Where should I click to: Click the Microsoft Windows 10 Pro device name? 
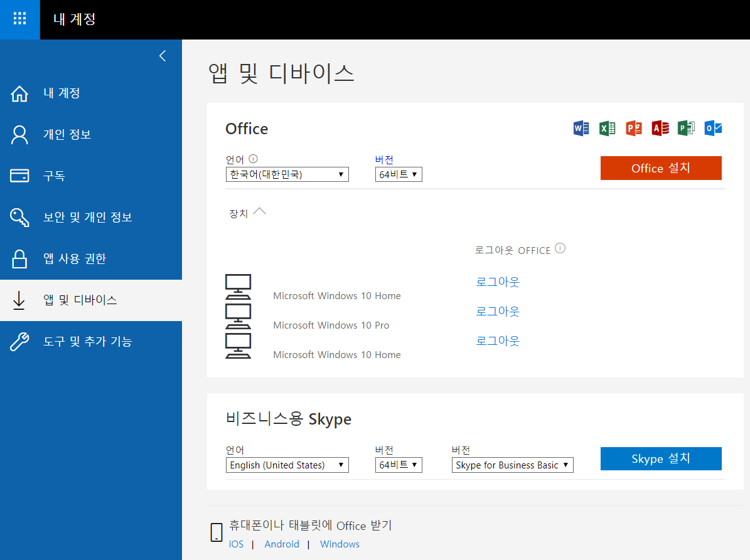[x=331, y=325]
